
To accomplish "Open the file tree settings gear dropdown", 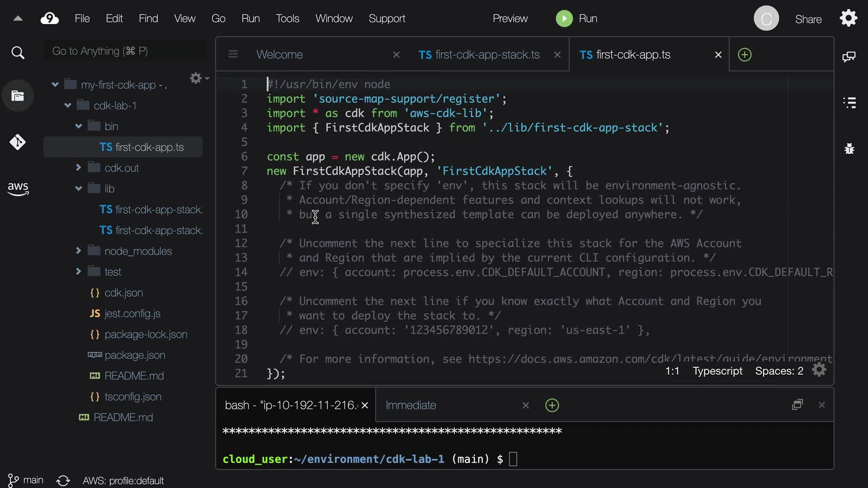I will click(198, 78).
